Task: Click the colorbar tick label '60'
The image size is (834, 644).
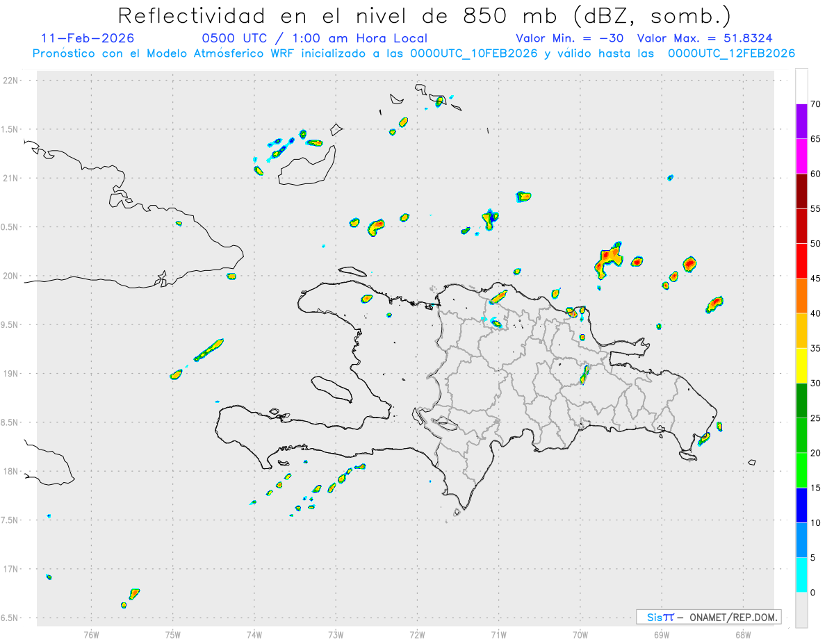Action: [817, 174]
